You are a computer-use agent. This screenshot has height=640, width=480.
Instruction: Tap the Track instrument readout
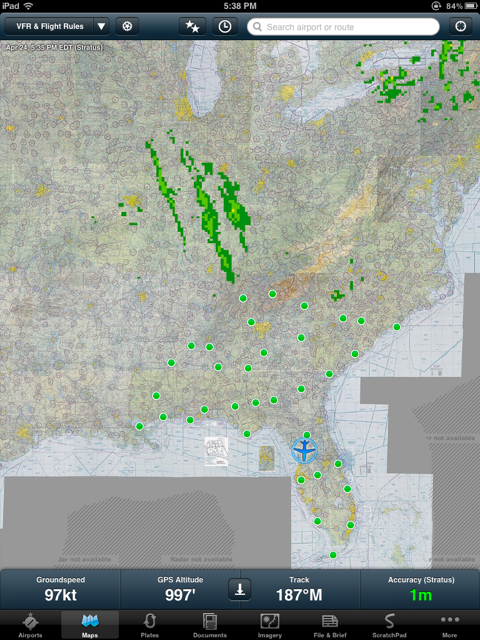click(299, 589)
